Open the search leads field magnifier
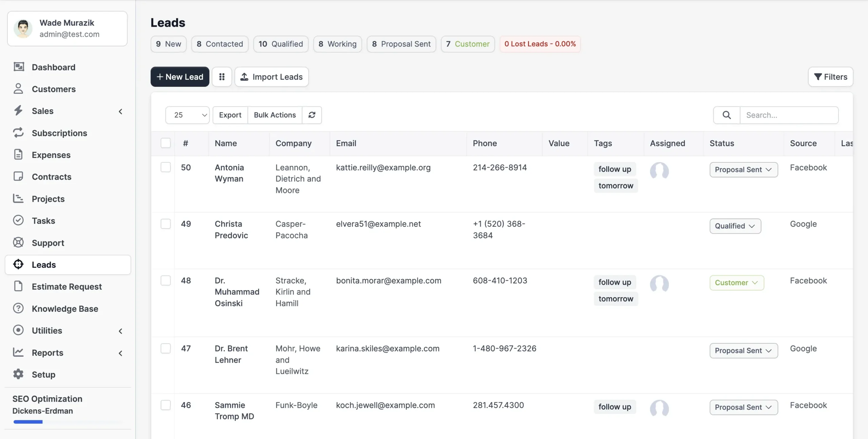Viewport: 868px width, 439px height. pos(726,115)
